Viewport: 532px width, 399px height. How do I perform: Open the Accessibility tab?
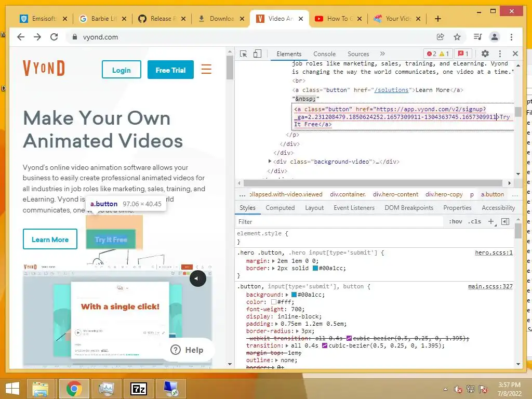(x=498, y=208)
